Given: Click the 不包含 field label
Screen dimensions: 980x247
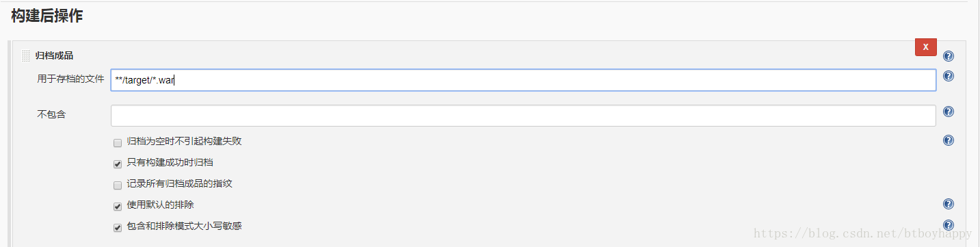Looking at the screenshot, I should coord(51,114).
